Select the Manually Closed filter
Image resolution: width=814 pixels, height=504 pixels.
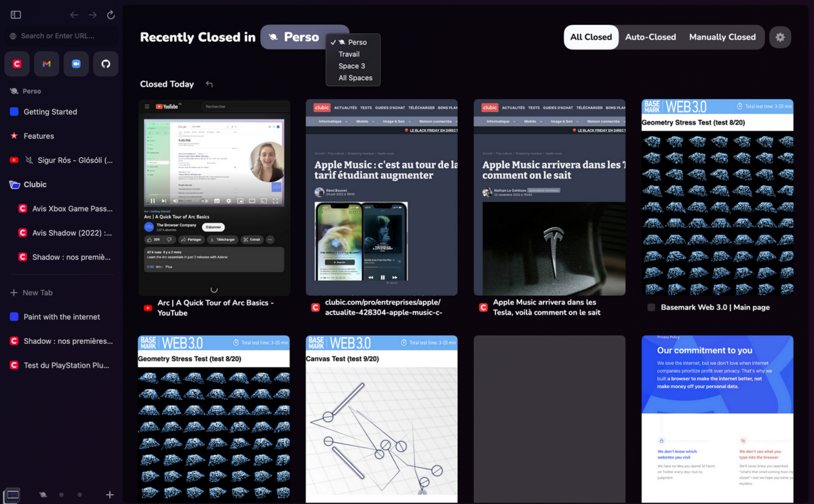click(x=722, y=37)
